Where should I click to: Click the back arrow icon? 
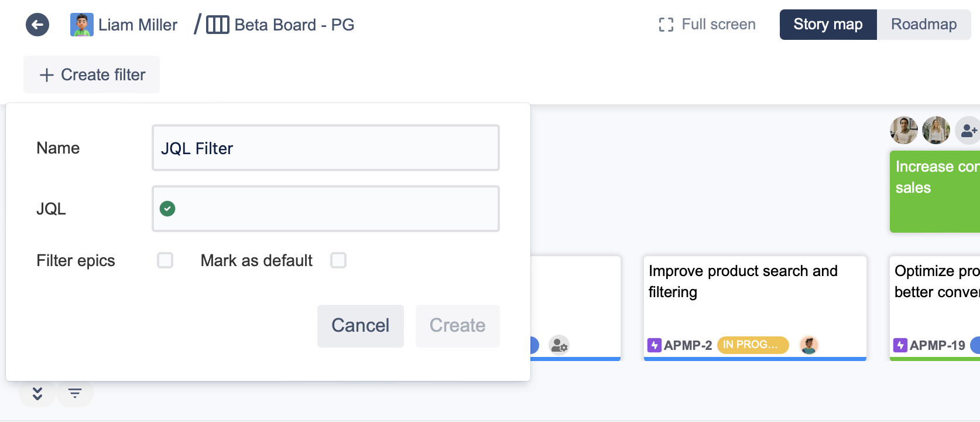point(37,25)
